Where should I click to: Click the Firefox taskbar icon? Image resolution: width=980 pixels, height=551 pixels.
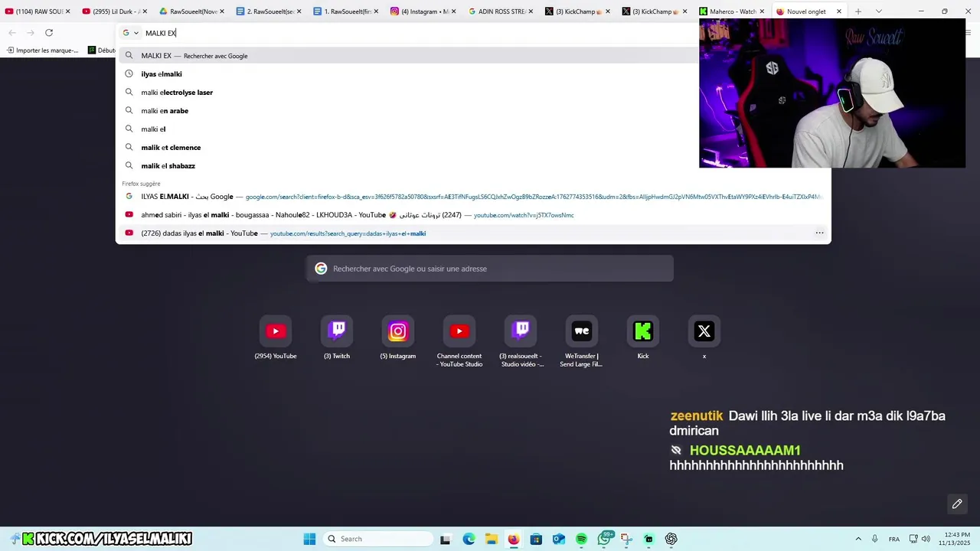[514, 539]
